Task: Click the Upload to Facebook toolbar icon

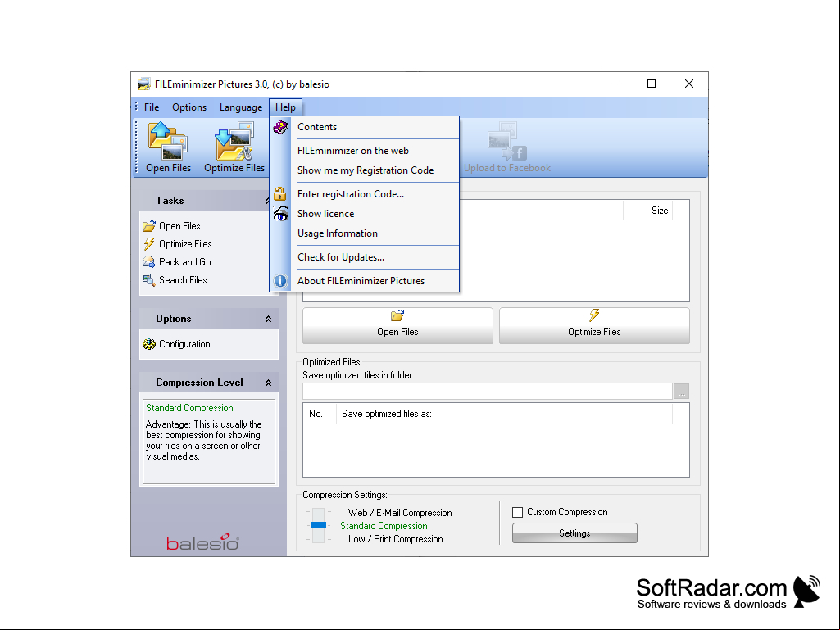Action: click(x=506, y=142)
